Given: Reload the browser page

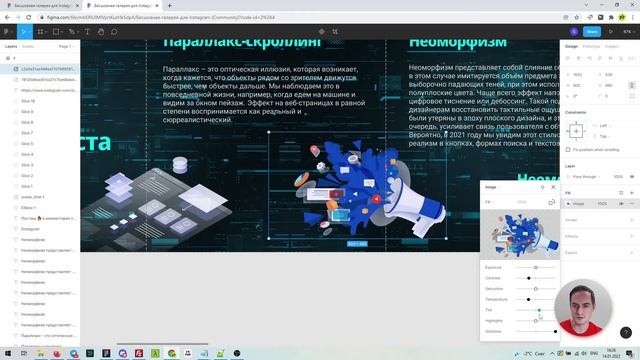Looking at the screenshot, I should [29, 18].
